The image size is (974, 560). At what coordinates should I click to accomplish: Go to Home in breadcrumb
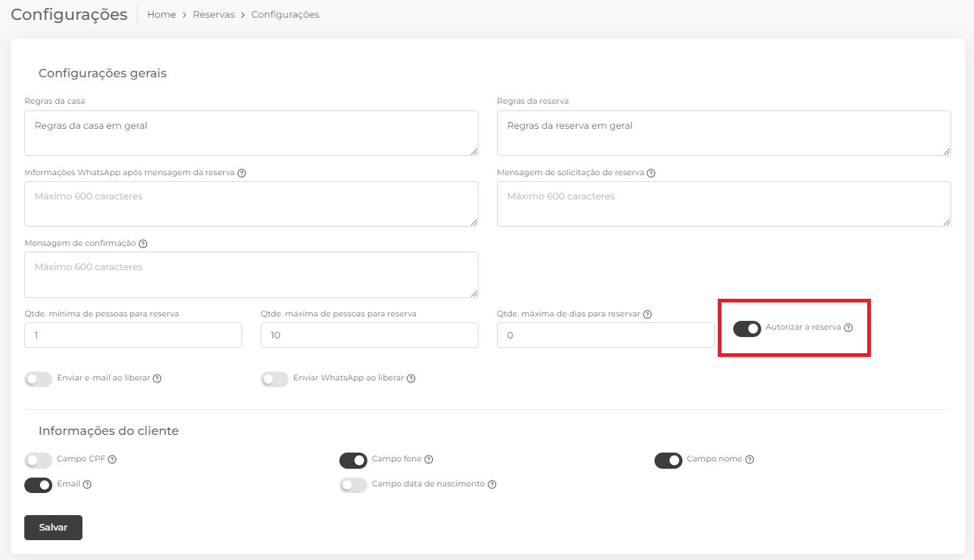coord(161,15)
